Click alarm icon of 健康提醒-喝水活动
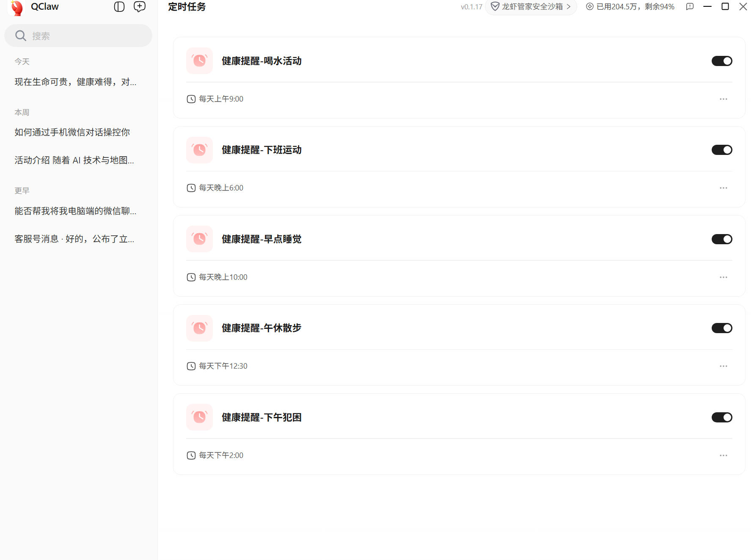Image resolution: width=754 pixels, height=560 pixels. tap(199, 61)
